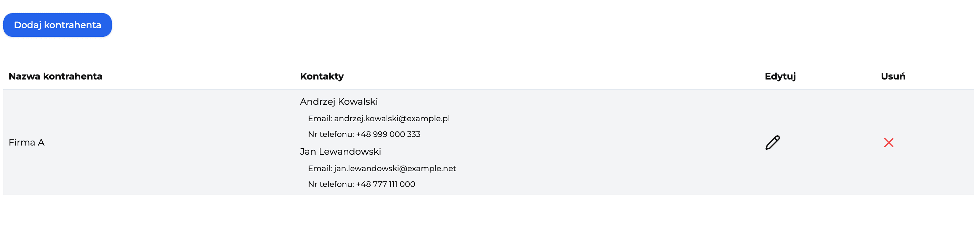This screenshot has height=228, width=980.
Task: Click the +48 prefix in Jan's phone number
Action: pyautogui.click(x=363, y=184)
